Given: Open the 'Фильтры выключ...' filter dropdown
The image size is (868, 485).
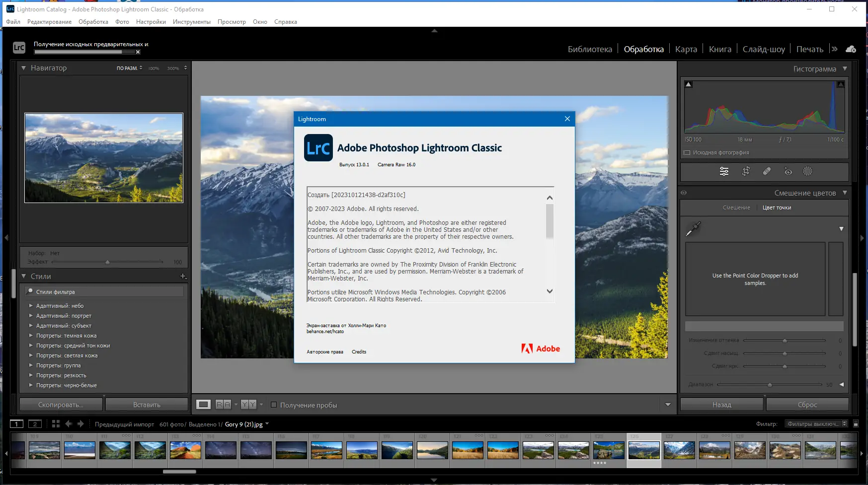Looking at the screenshot, I should click(817, 423).
